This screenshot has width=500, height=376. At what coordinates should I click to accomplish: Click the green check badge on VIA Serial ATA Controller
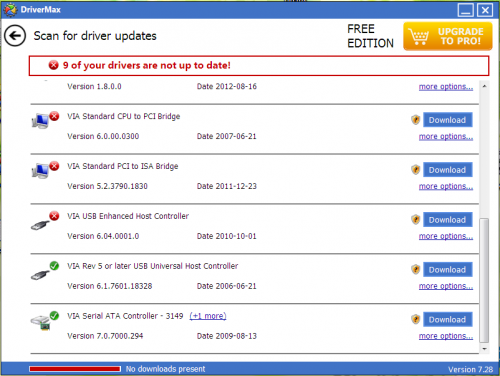click(x=54, y=315)
